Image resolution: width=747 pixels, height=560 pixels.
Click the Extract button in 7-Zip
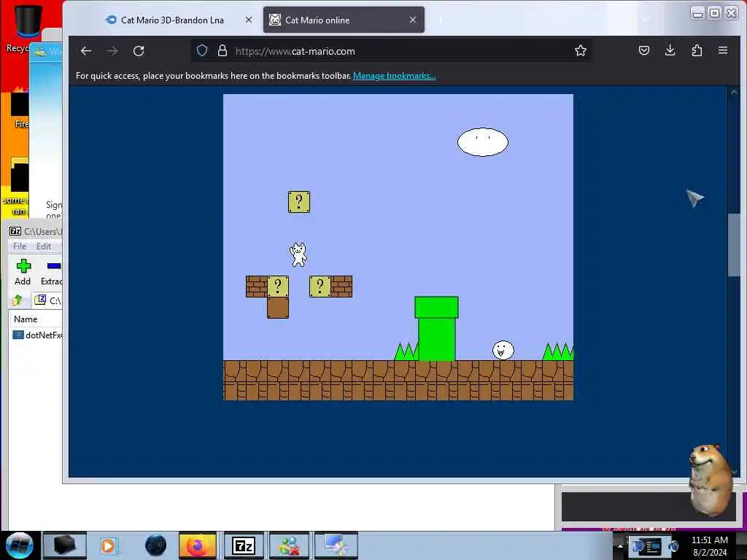52,272
